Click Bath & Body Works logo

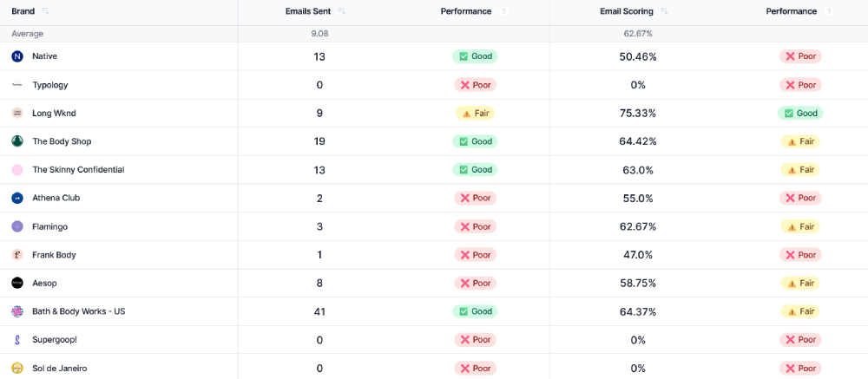[17, 311]
